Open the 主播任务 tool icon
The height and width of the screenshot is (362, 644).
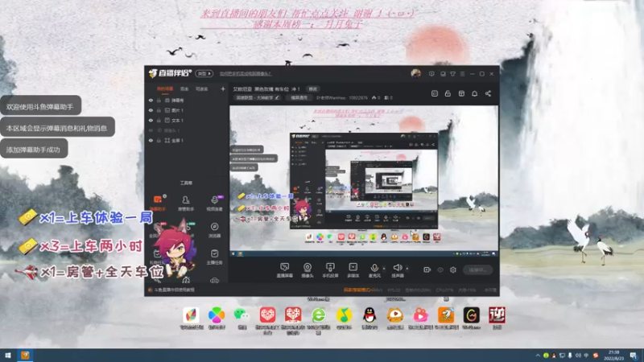(214, 257)
